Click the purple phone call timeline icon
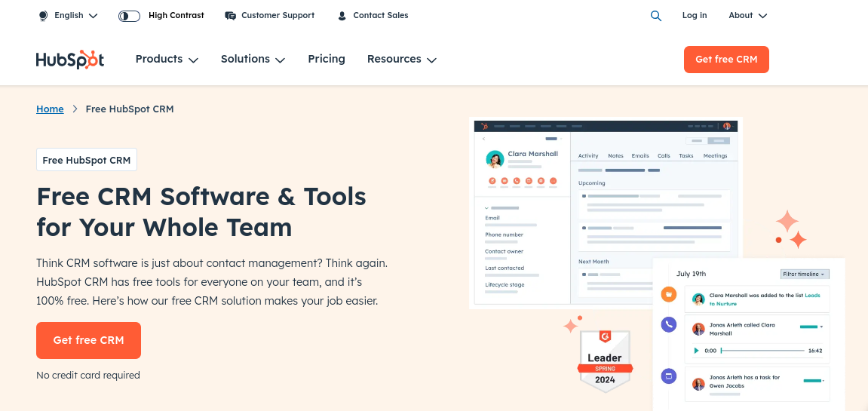The image size is (868, 411). point(669,324)
